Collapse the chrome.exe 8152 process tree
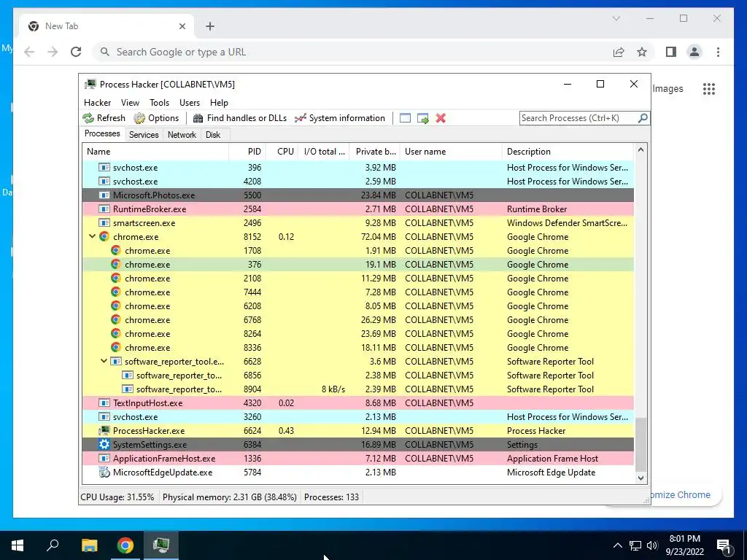The width and height of the screenshot is (747, 560). pyautogui.click(x=93, y=237)
